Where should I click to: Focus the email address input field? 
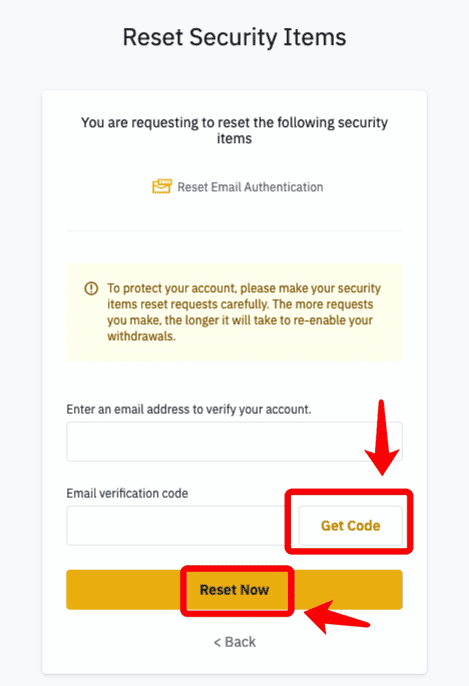pos(234,441)
